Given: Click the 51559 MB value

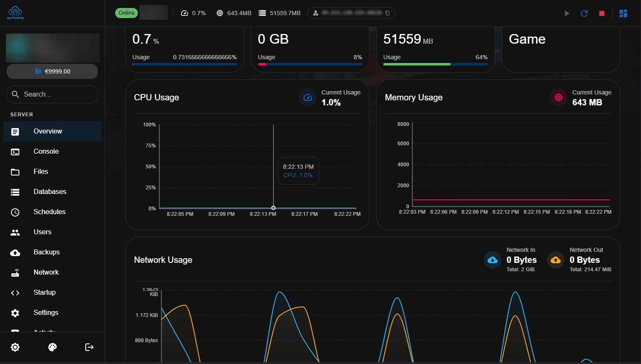Looking at the screenshot, I should tap(408, 39).
